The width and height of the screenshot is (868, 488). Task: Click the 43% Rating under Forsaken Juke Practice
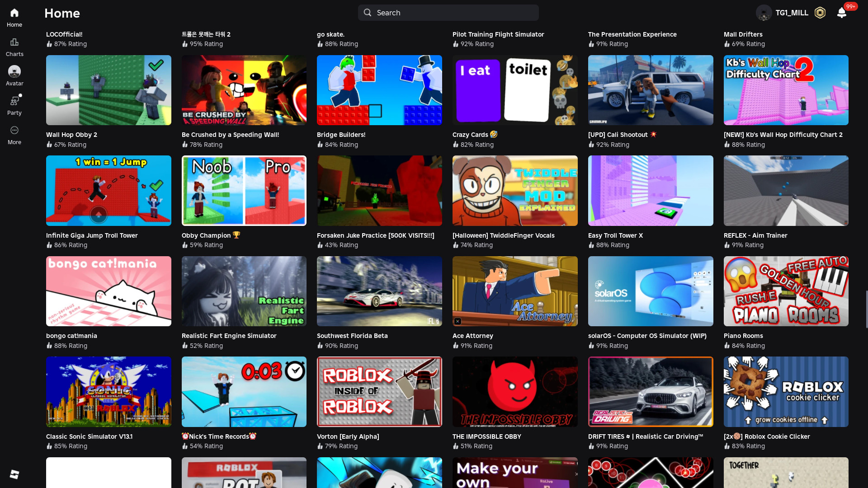coord(338,245)
